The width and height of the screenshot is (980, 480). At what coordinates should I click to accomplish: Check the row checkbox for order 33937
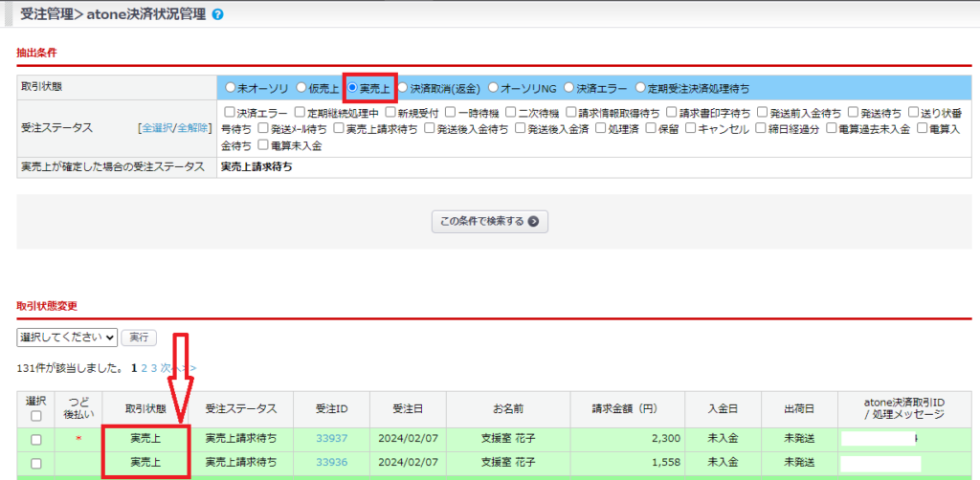35,440
